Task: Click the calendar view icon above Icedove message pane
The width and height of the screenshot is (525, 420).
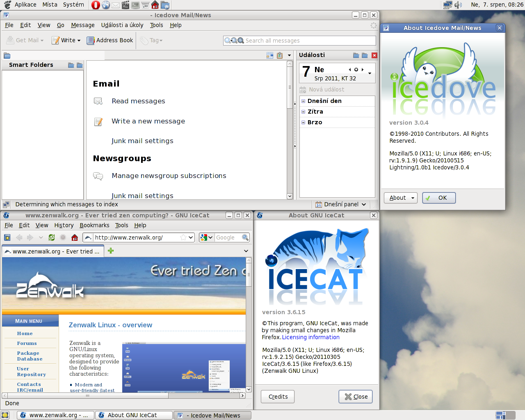Action: click(x=270, y=55)
